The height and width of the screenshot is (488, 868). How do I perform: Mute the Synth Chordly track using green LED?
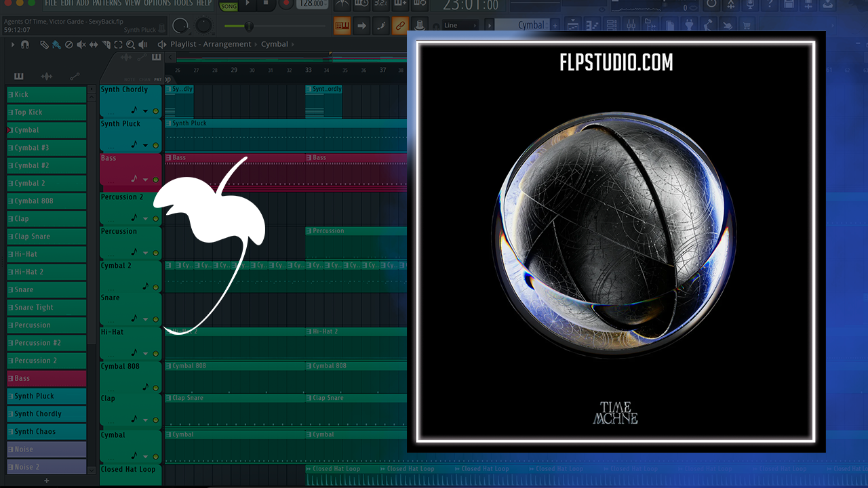click(155, 110)
